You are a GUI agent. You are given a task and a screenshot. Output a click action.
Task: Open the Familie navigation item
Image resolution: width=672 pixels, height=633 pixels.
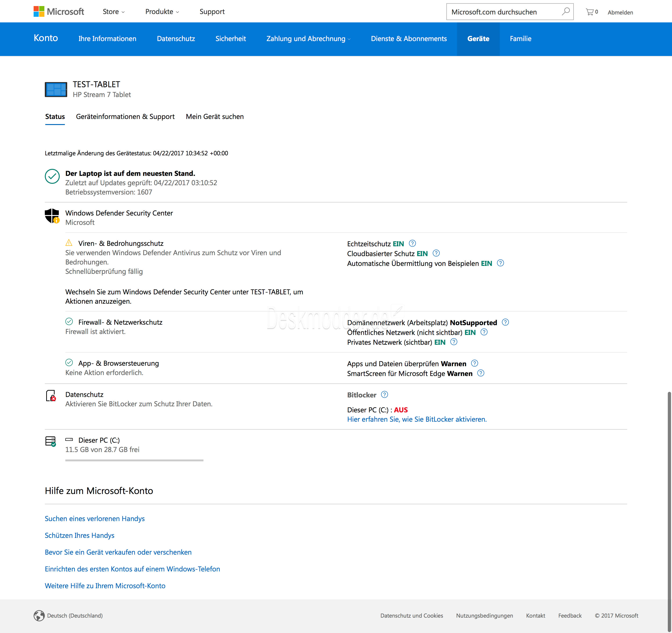pyautogui.click(x=521, y=39)
